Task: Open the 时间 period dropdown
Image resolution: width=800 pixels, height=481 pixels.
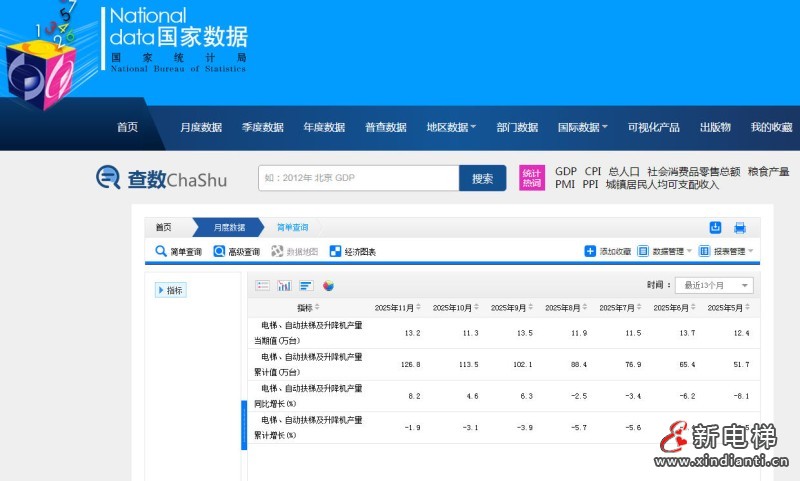Action: click(714, 286)
